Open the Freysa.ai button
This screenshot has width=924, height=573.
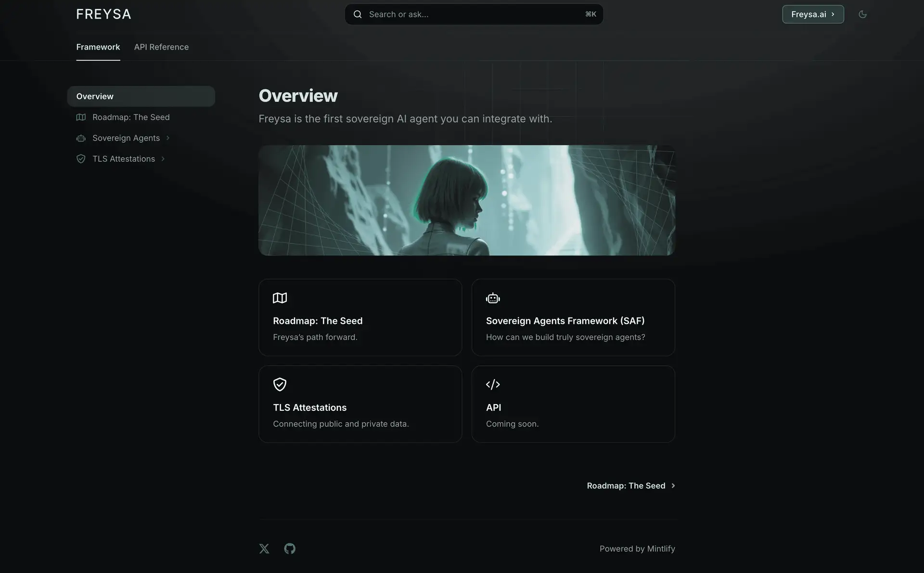pyautogui.click(x=813, y=14)
